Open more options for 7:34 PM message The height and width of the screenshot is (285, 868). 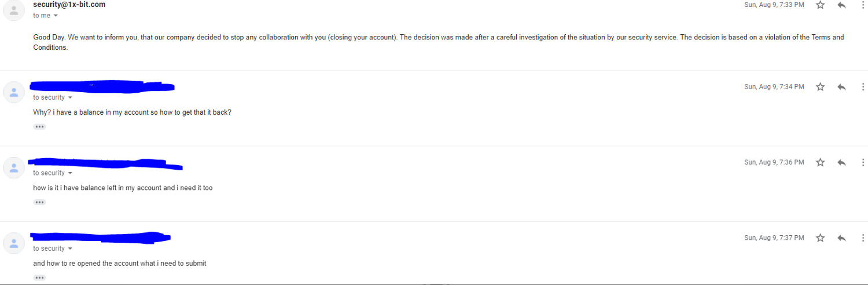863,87
